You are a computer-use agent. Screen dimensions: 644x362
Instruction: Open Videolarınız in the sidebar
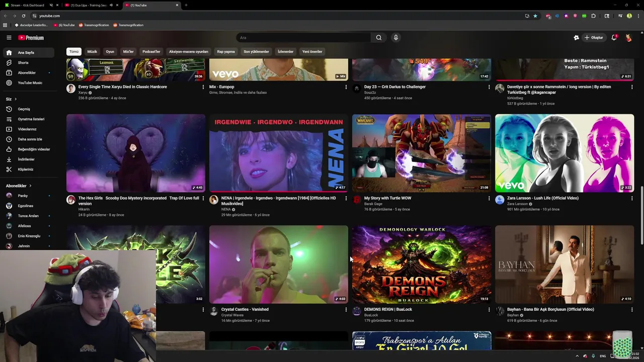tap(28, 129)
